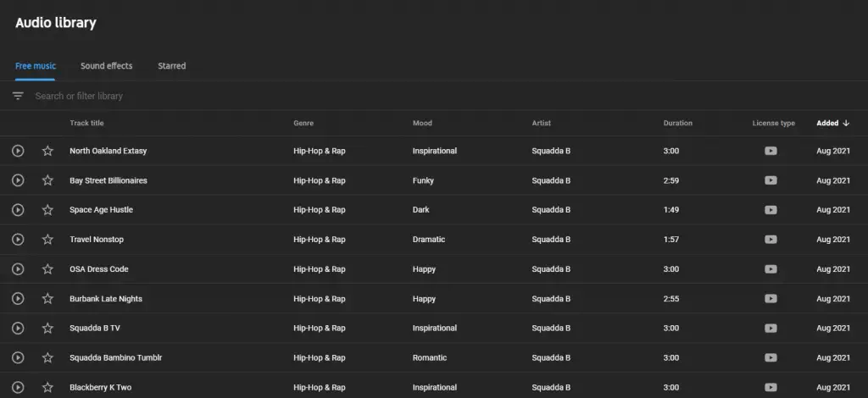This screenshot has height=398, width=868.
Task: Star the Bay Street Billionaires track
Action: (x=47, y=180)
